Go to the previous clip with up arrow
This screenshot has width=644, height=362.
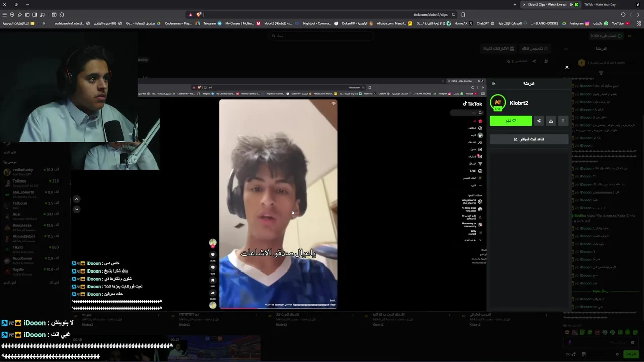tap(76, 199)
